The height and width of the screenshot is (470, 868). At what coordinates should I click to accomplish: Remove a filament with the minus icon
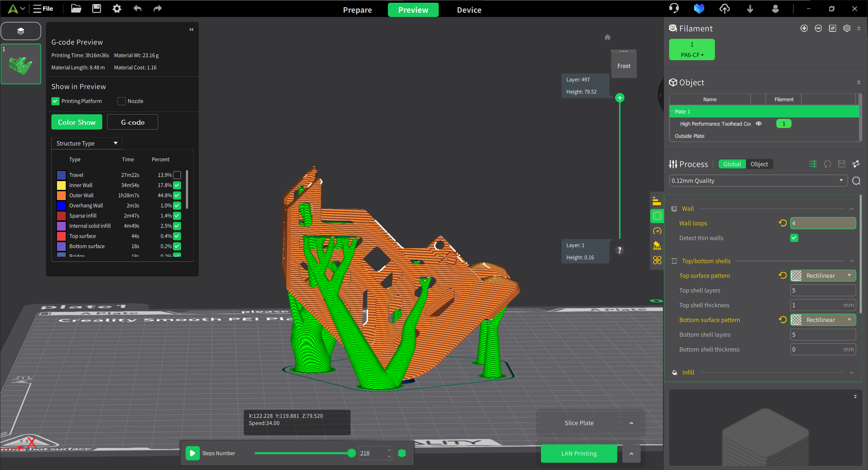tap(818, 28)
